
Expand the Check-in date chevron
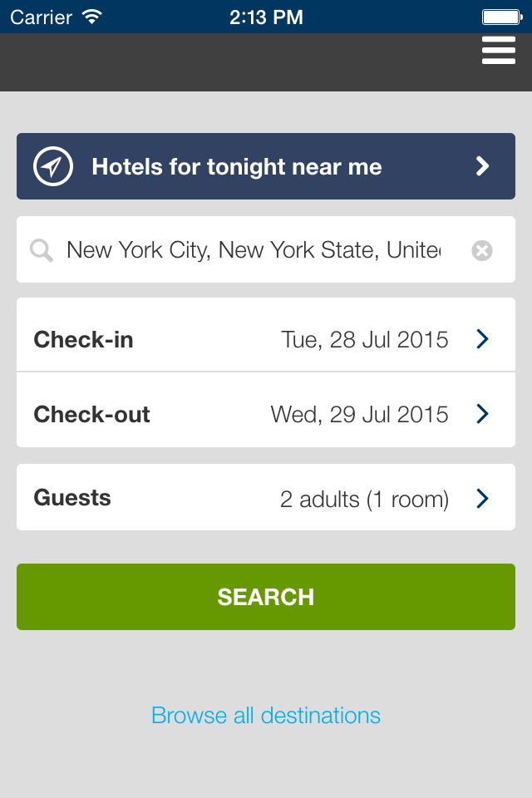[483, 339]
